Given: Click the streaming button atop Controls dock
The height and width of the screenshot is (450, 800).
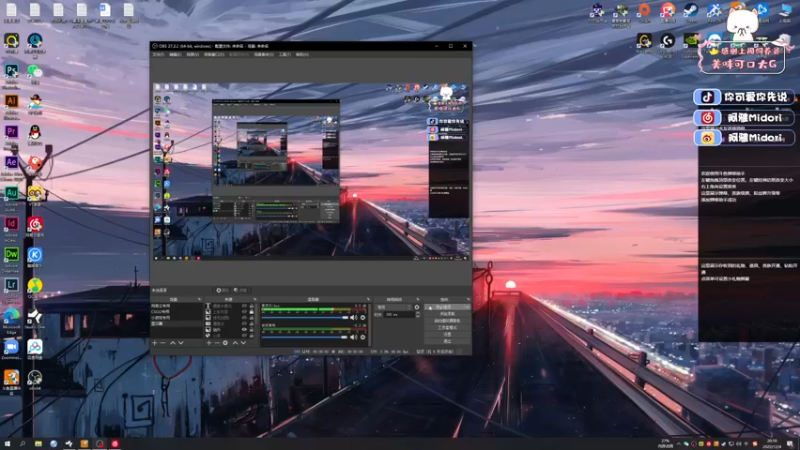Looking at the screenshot, I should 447,307.
